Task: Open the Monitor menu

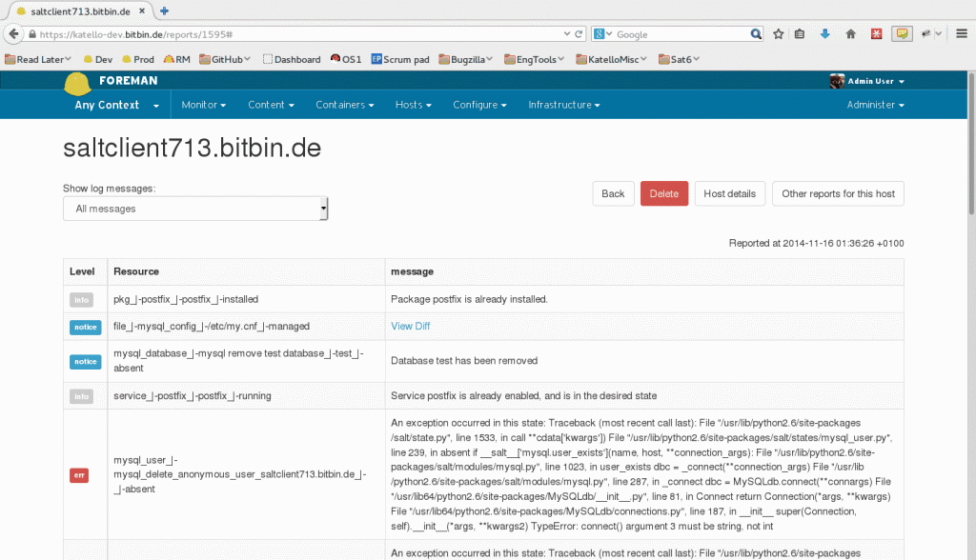Action: [203, 105]
